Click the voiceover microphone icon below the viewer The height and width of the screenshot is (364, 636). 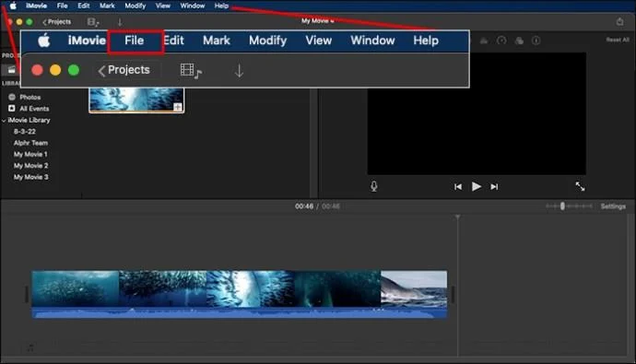click(374, 186)
